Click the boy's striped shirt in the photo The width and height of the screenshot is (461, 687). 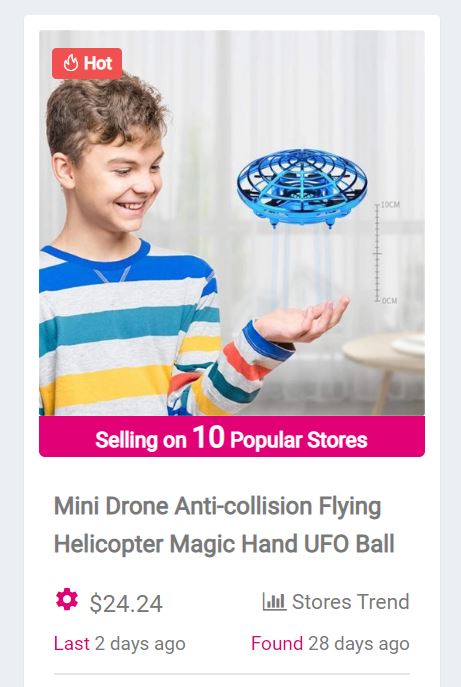131,333
